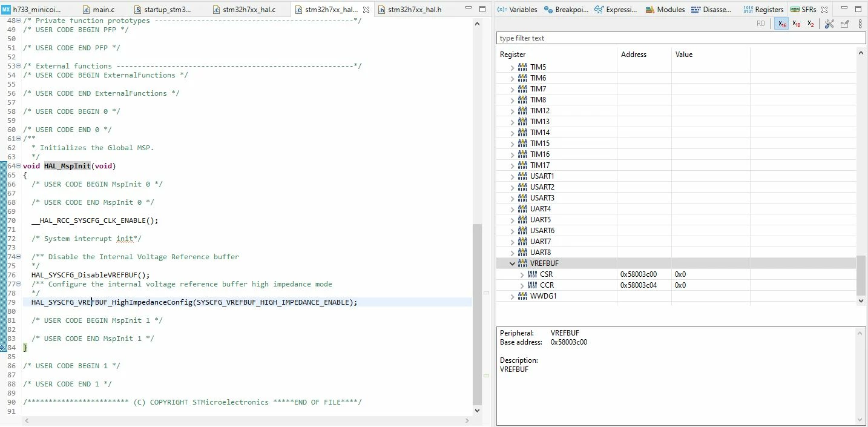Maximize the code editor area
The height and width of the screenshot is (427, 868).
(x=482, y=9)
